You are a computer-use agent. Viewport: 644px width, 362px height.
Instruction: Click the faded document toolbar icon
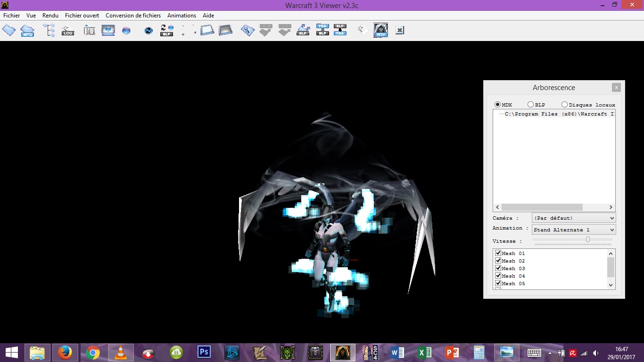pyautogui.click(x=362, y=30)
